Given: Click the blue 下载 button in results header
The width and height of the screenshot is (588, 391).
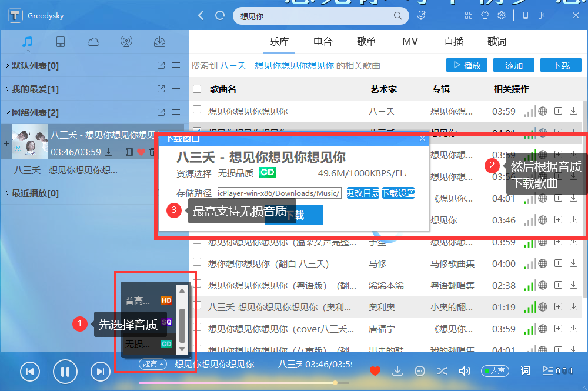Looking at the screenshot, I should [x=561, y=65].
